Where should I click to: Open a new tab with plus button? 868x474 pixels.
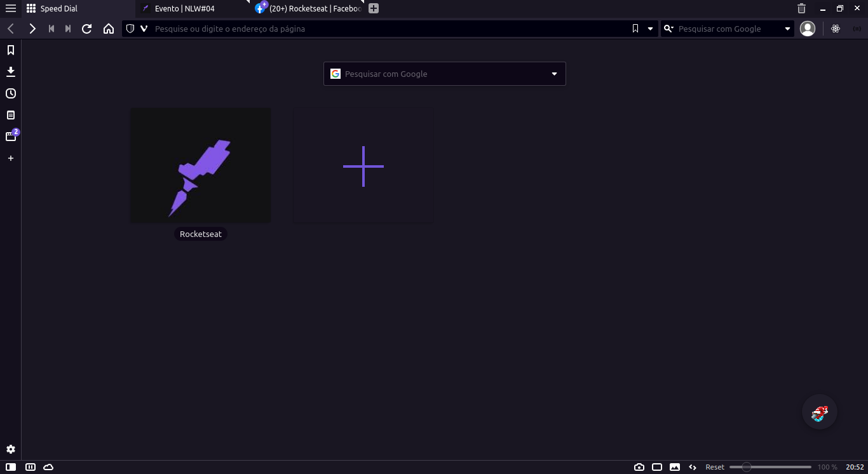click(x=374, y=8)
